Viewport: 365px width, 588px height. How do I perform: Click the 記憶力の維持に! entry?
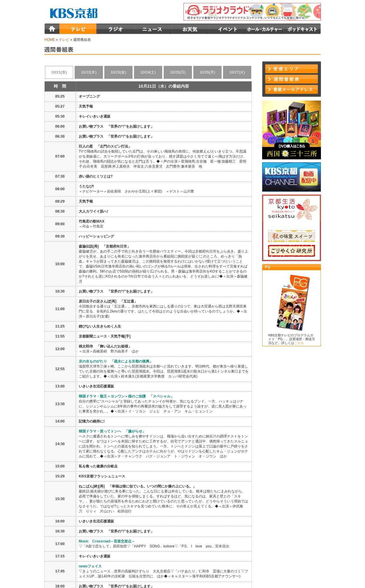[91, 421]
